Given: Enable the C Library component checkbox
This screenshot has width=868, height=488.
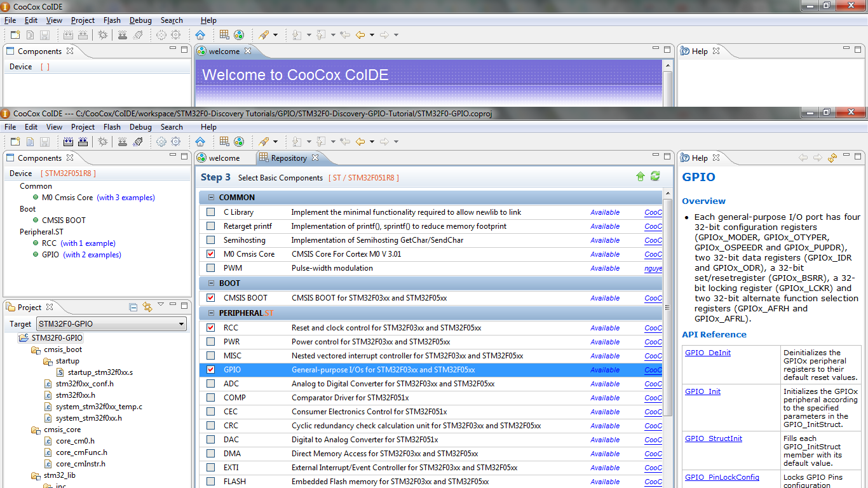Looking at the screenshot, I should tap(211, 212).
